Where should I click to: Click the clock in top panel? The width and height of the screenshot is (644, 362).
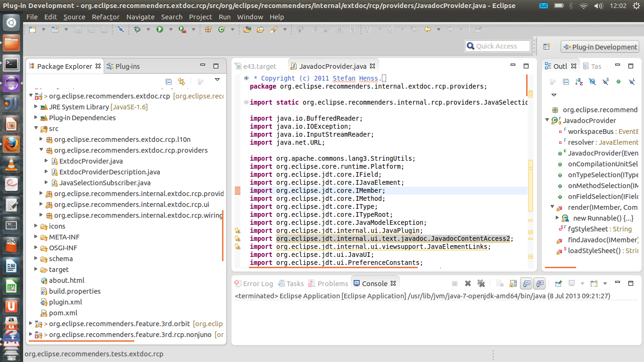pyautogui.click(x=618, y=6)
